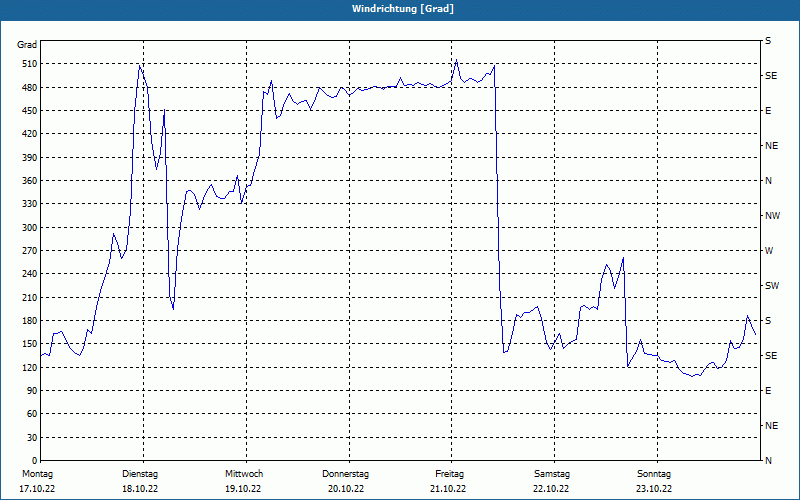Click the 'NW' compass label
800x500 pixels.
coord(772,216)
